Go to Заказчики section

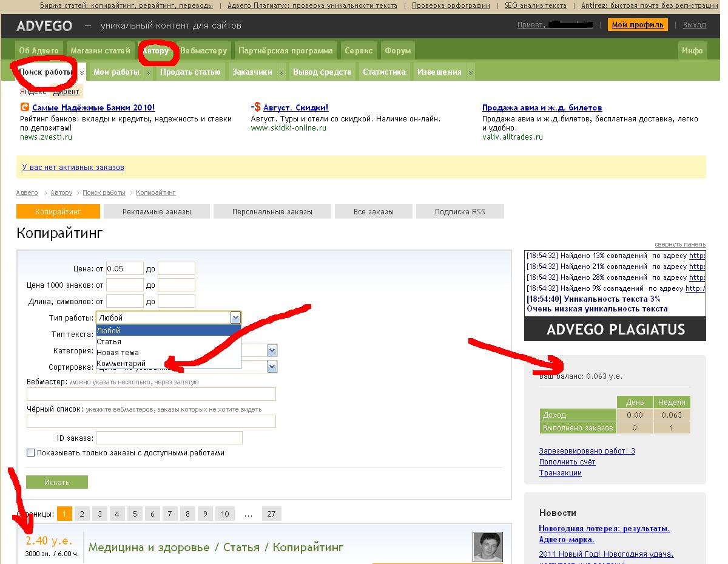click(x=252, y=72)
